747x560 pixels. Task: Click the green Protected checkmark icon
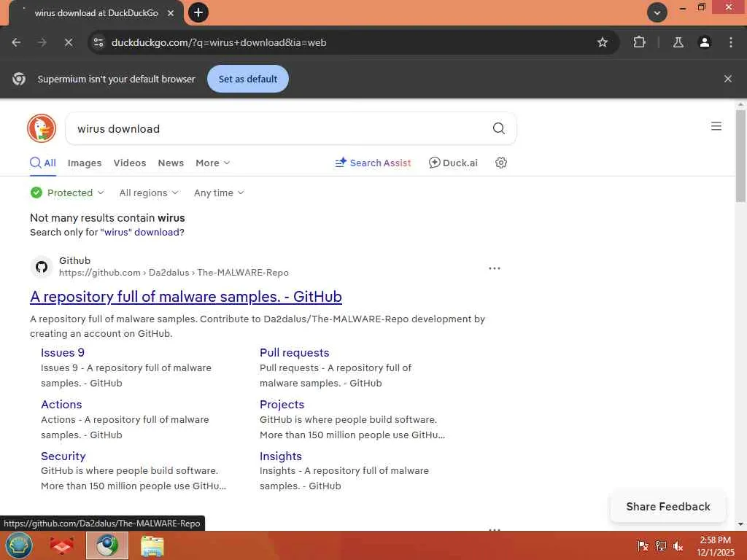point(36,192)
